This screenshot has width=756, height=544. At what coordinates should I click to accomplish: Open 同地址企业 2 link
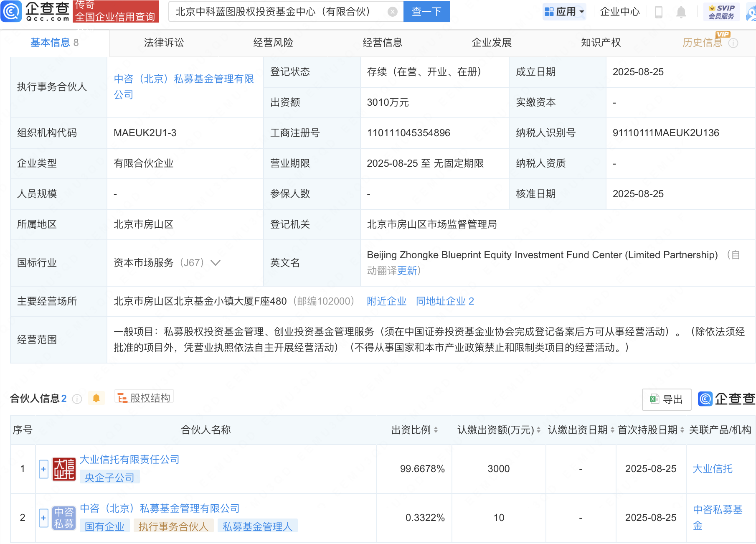click(445, 301)
